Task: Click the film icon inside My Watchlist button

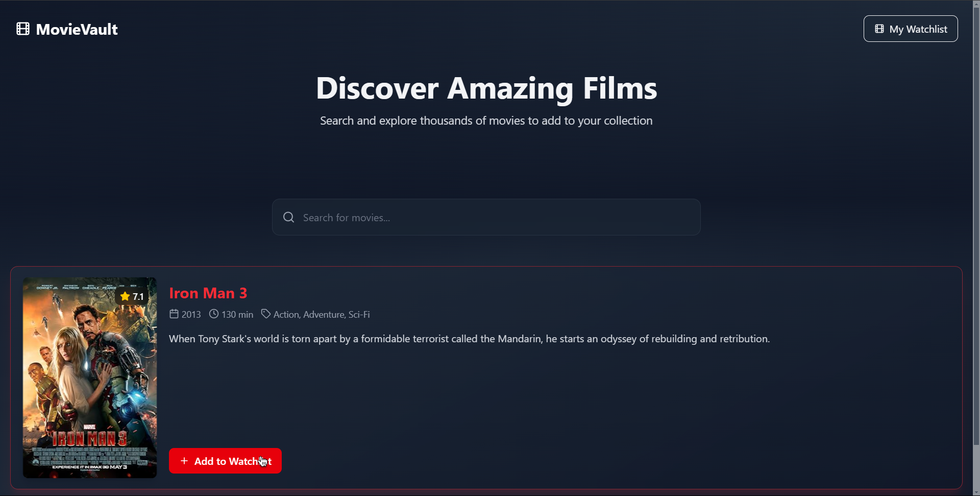Action: tap(879, 29)
